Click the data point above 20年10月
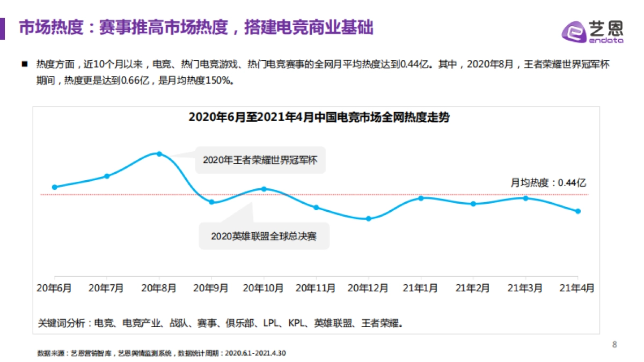Image resolution: width=644 pixels, height=362 pixels. (x=263, y=188)
